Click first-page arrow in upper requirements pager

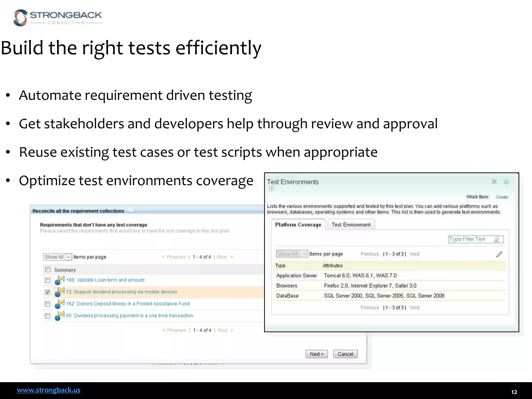coord(163,257)
